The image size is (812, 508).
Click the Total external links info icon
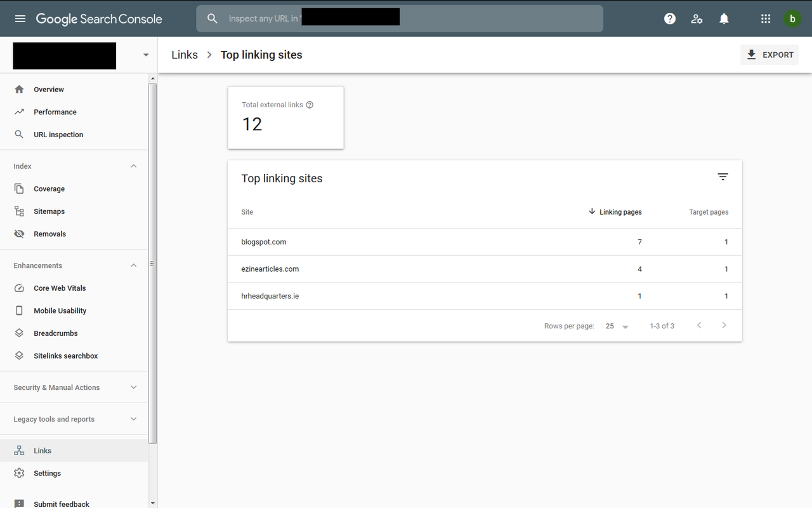(x=310, y=105)
